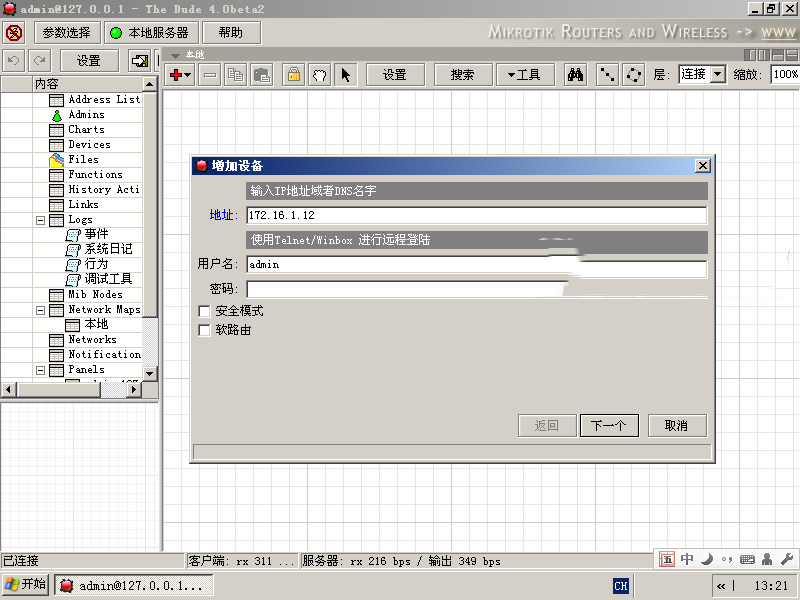Open the 层 layer combo box
800x600 pixels.
pyautogui.click(x=702, y=74)
